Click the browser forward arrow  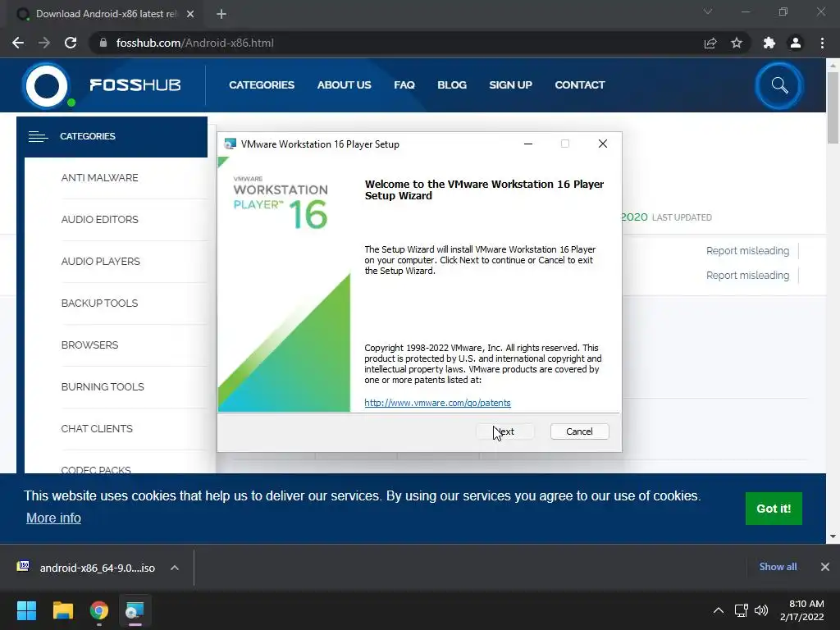(x=44, y=43)
